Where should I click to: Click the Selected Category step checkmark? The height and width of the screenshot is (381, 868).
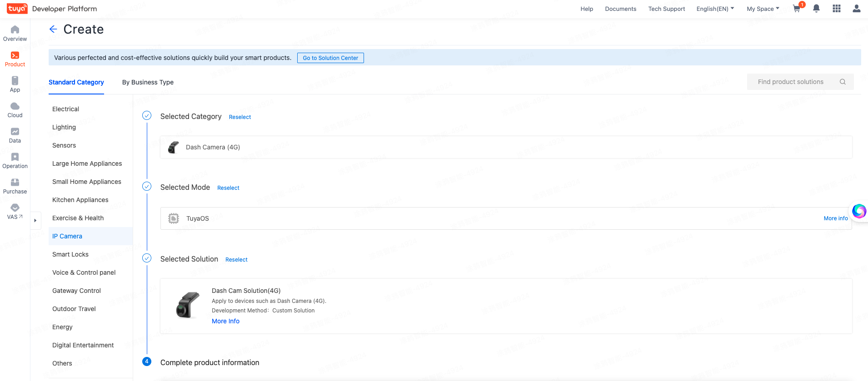pyautogui.click(x=147, y=115)
